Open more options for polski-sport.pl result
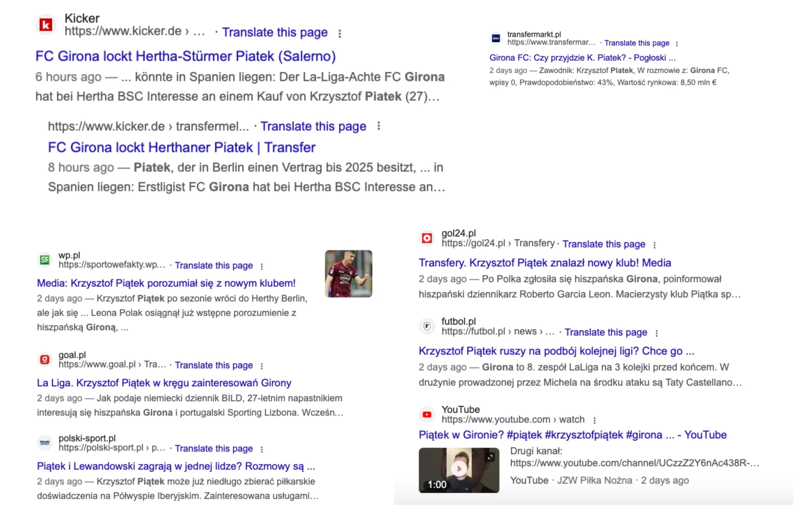This screenshot has height=532, width=798. pyautogui.click(x=262, y=449)
